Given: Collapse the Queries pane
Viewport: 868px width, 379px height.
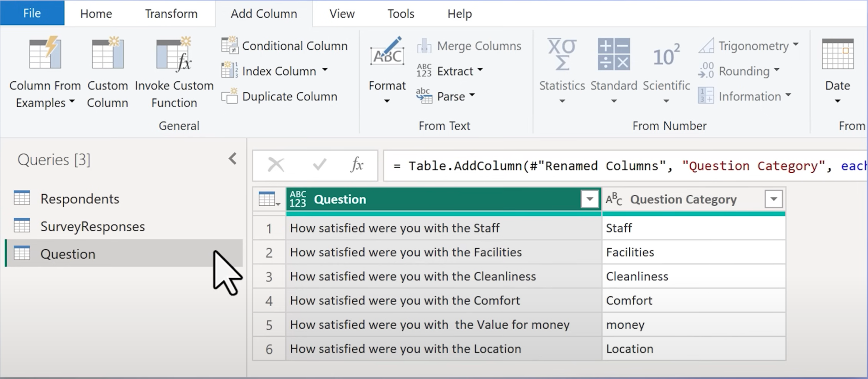Looking at the screenshot, I should pos(232,159).
